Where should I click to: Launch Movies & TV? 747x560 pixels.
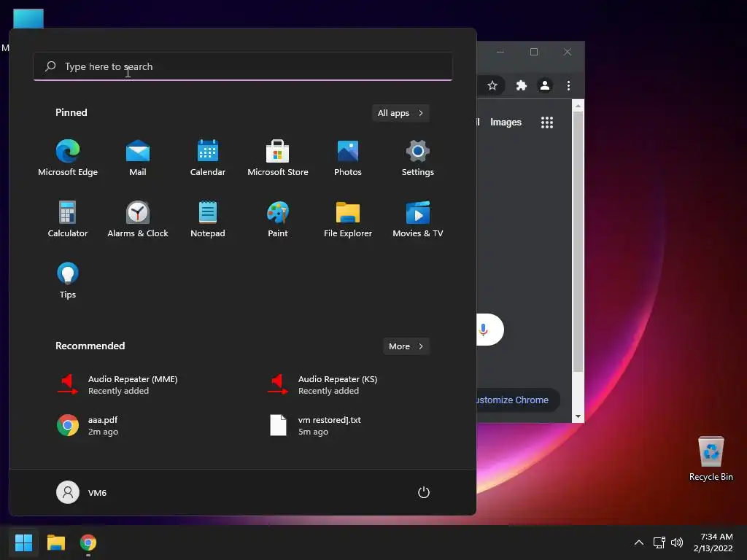point(418,219)
